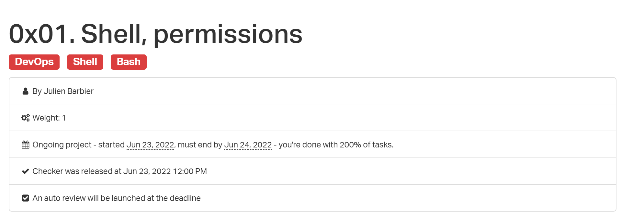Click the user icon beside Julien Barbier

pyautogui.click(x=25, y=91)
